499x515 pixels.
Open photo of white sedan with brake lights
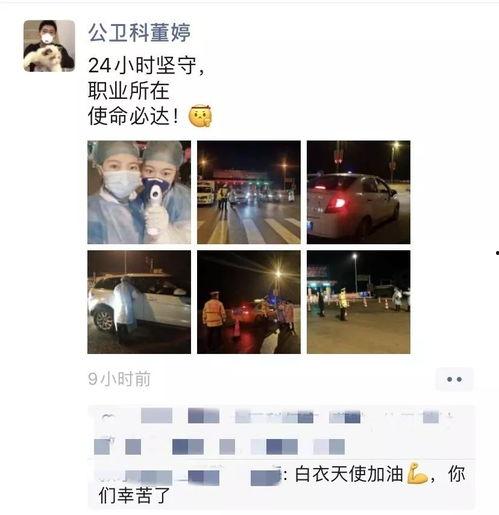click(358, 192)
